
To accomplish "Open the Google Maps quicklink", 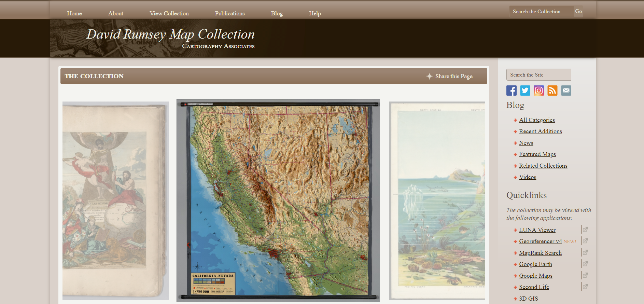I will click(x=536, y=276).
